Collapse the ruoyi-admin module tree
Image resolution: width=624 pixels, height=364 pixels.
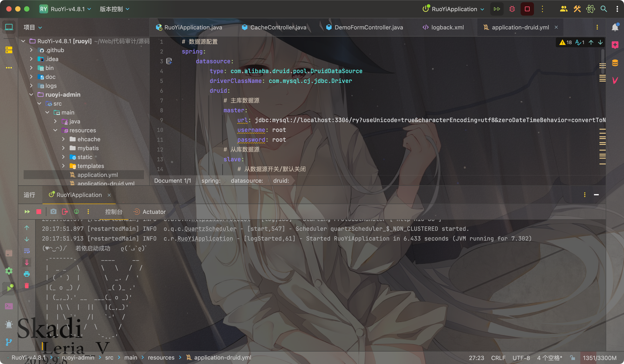coord(31,94)
